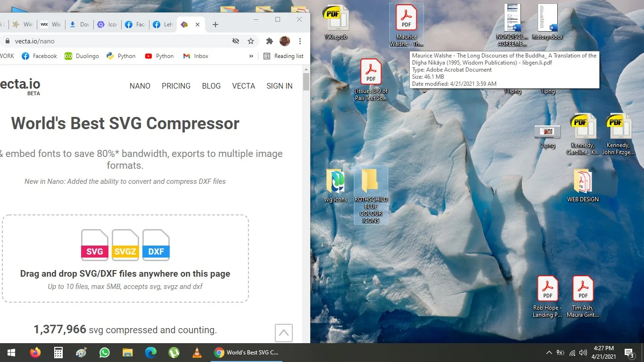This screenshot has width=644, height=362.
Task: Open the Maurice Walshe PDF desktop file
Action: (406, 25)
